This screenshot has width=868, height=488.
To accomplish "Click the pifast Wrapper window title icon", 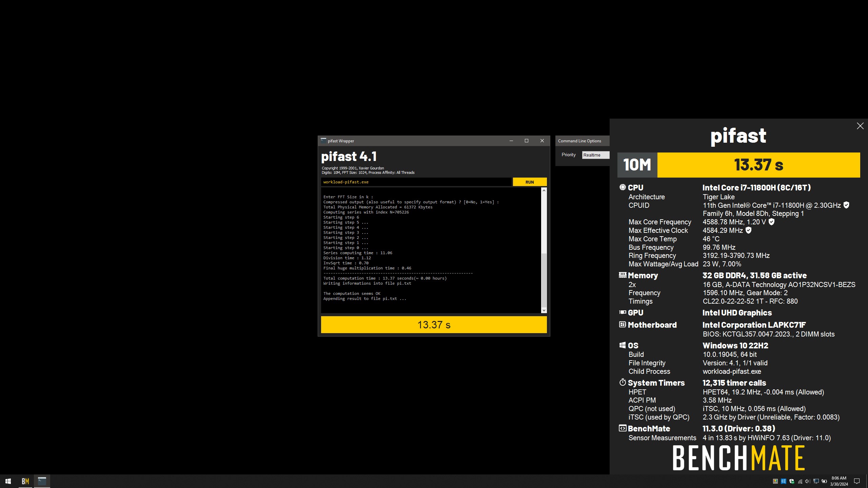I will 323,141.
